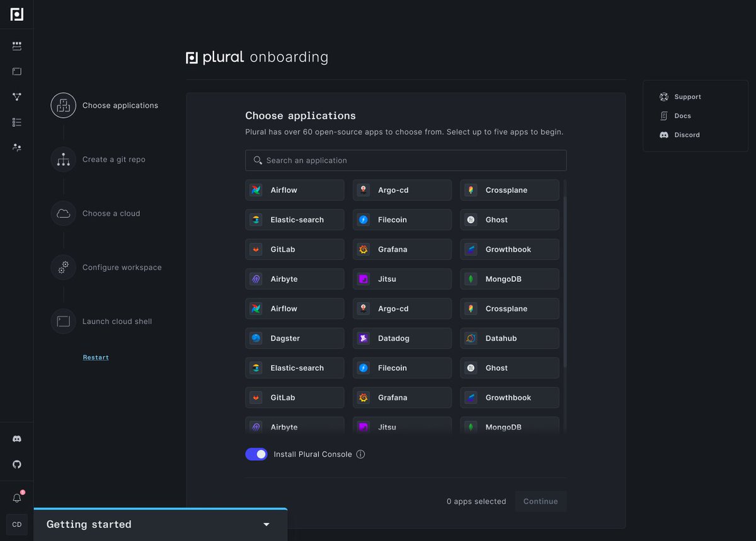Select Crossplane card directly above Datahub
Screen dimensions: 756x541
click(x=510, y=308)
